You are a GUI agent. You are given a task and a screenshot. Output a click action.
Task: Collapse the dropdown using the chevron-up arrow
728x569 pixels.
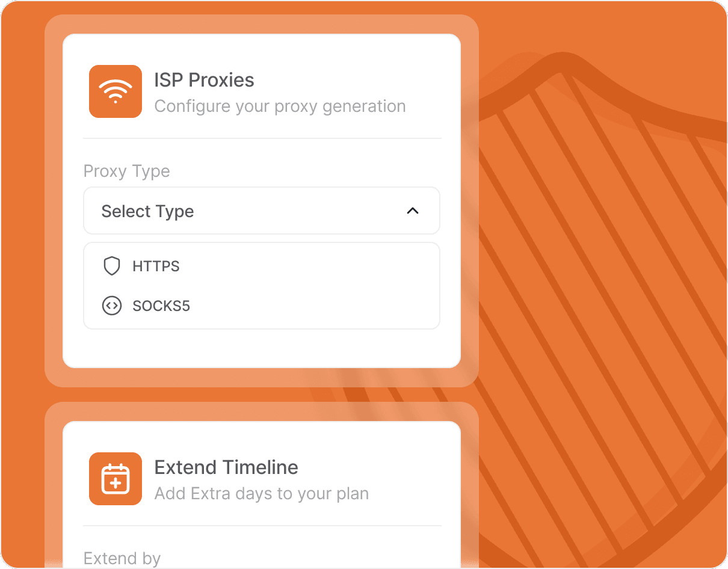(413, 211)
